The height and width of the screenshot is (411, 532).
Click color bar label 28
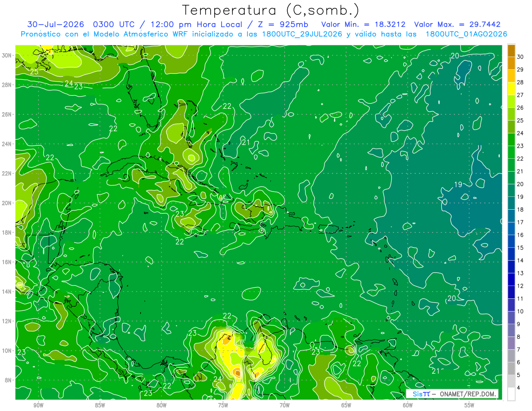[520, 82]
